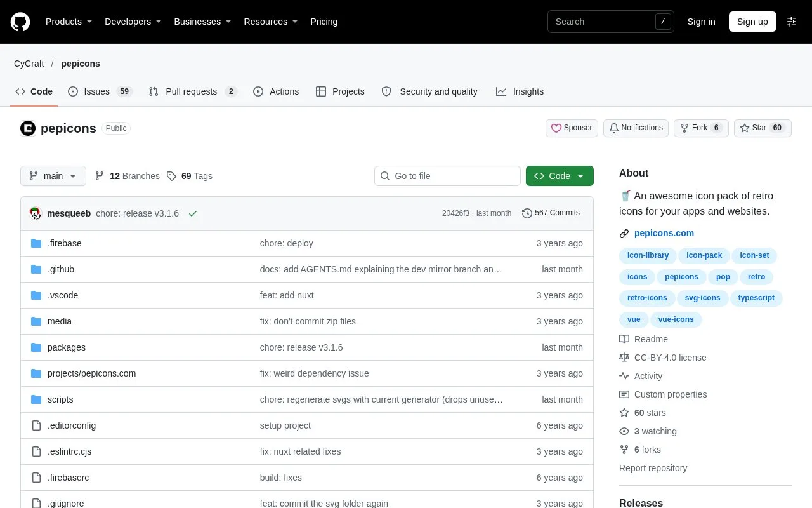Click the watching eye icon
The height and width of the screenshot is (508, 812).
coord(624,431)
